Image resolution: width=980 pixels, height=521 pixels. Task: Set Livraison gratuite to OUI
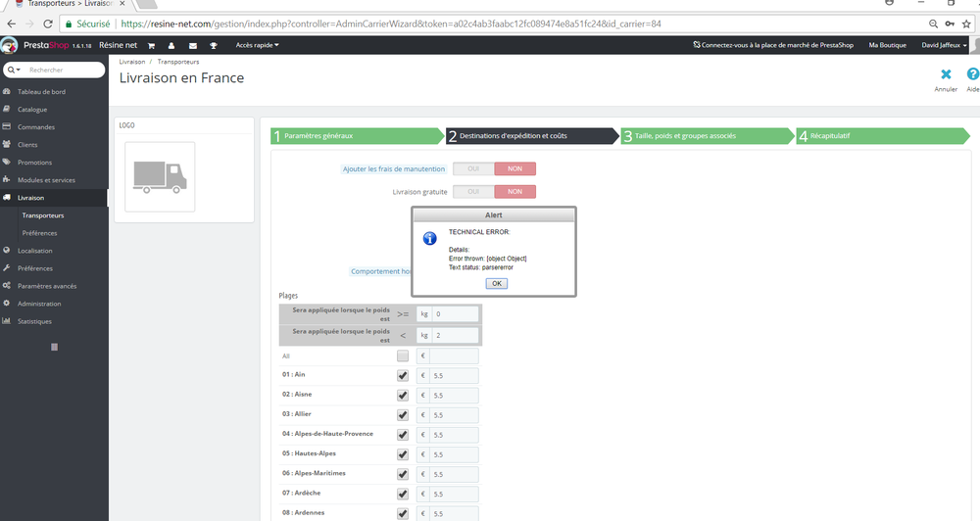point(473,192)
